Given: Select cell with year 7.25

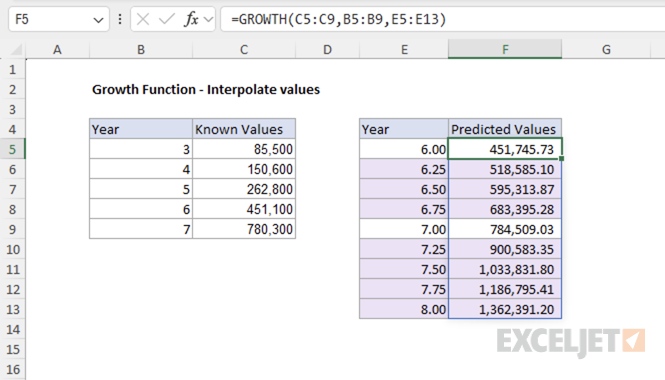Looking at the screenshot, I should pyautogui.click(x=404, y=249).
